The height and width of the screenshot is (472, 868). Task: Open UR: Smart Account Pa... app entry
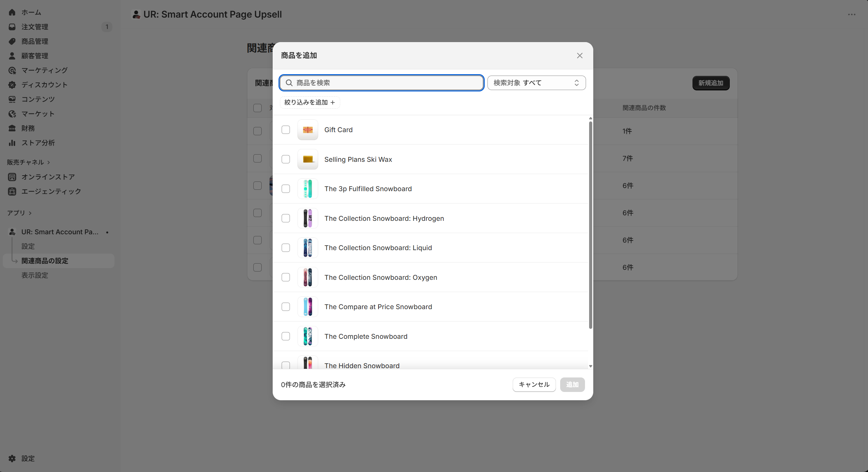pos(59,232)
